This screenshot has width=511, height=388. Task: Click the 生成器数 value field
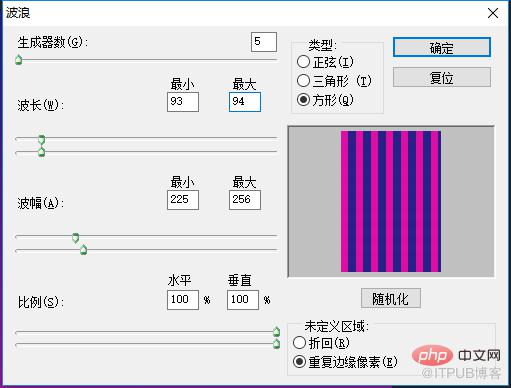click(264, 42)
